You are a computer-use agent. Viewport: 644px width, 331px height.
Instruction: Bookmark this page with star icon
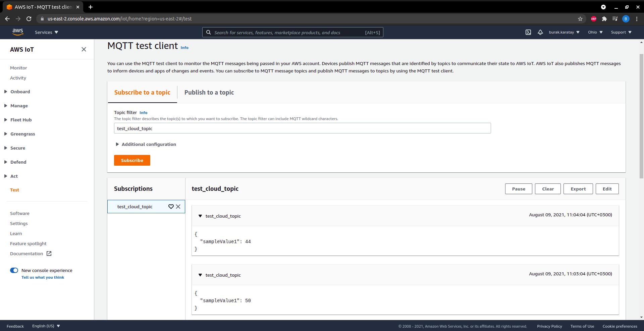tap(580, 19)
